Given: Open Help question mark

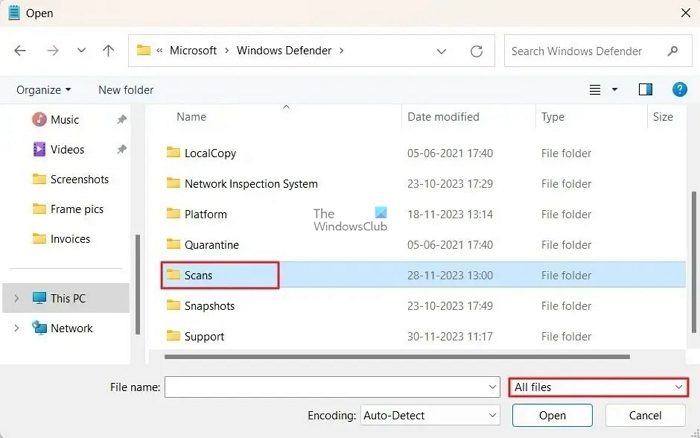Looking at the screenshot, I should (x=679, y=90).
